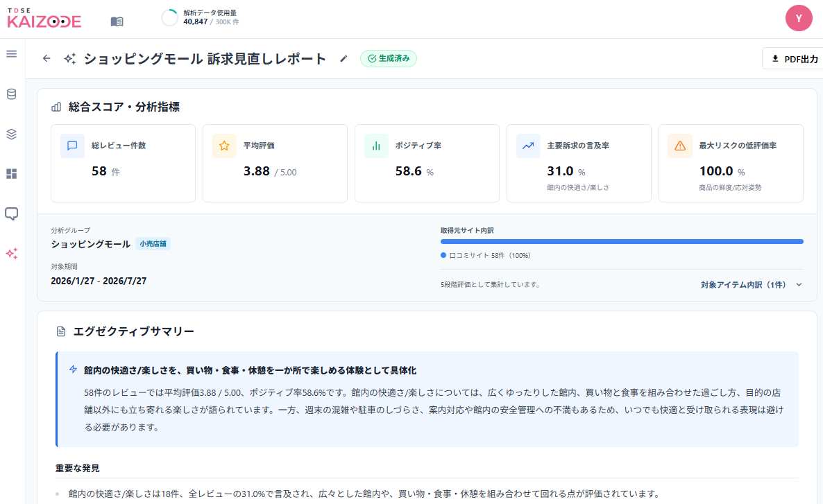Image resolution: width=823 pixels, height=504 pixels.
Task: Click the sparkle icon beside report title
Action: (70, 59)
